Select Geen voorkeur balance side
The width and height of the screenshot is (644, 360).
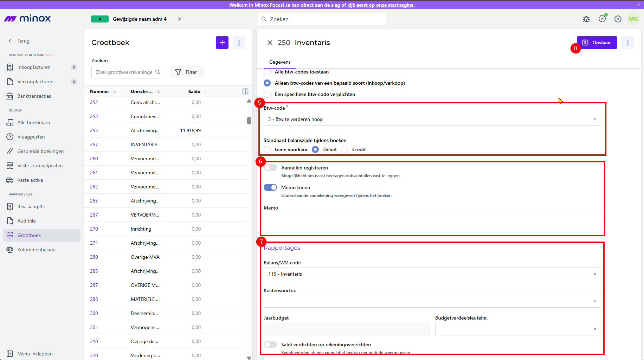pos(267,149)
